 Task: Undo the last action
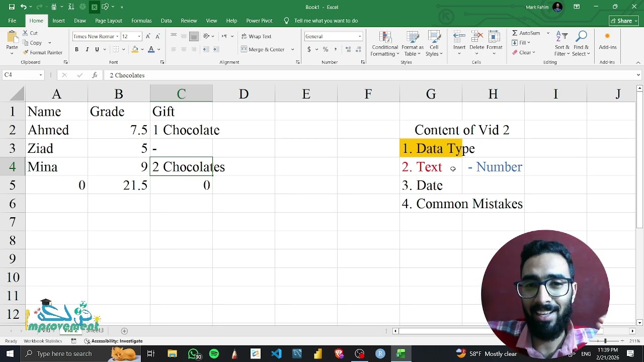click(23, 7)
